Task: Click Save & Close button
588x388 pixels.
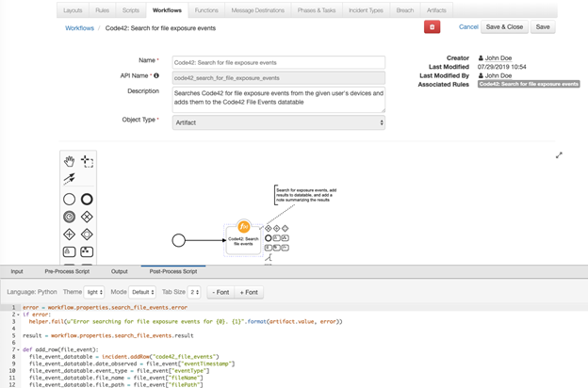Action: tap(504, 27)
